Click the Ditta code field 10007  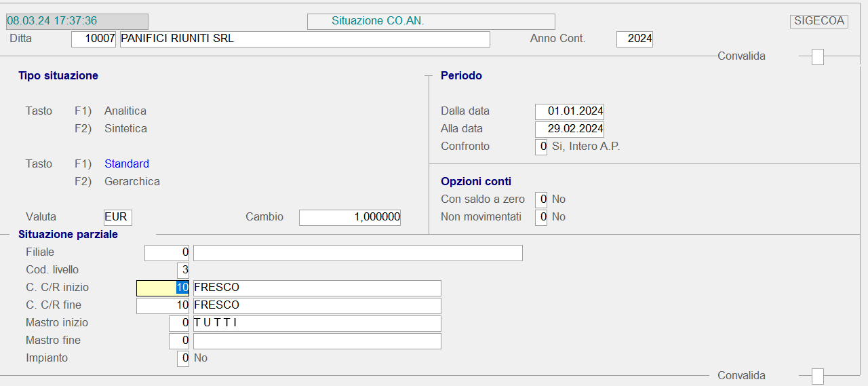tap(94, 39)
